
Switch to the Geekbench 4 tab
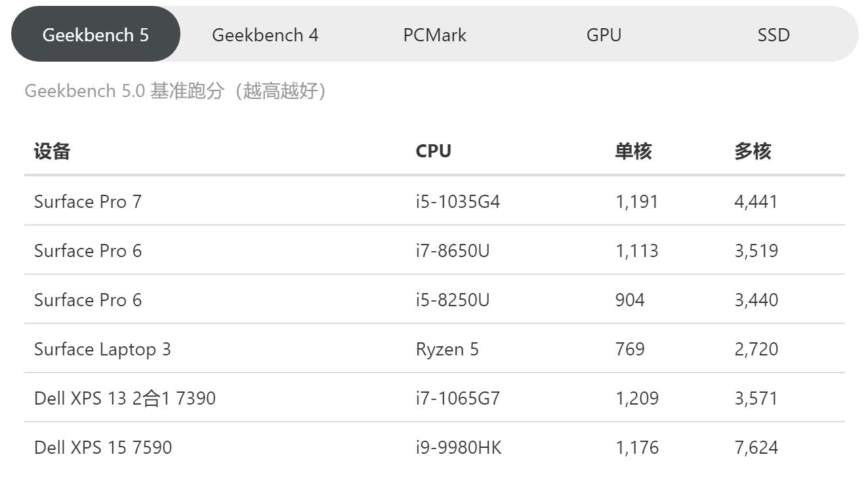click(265, 35)
